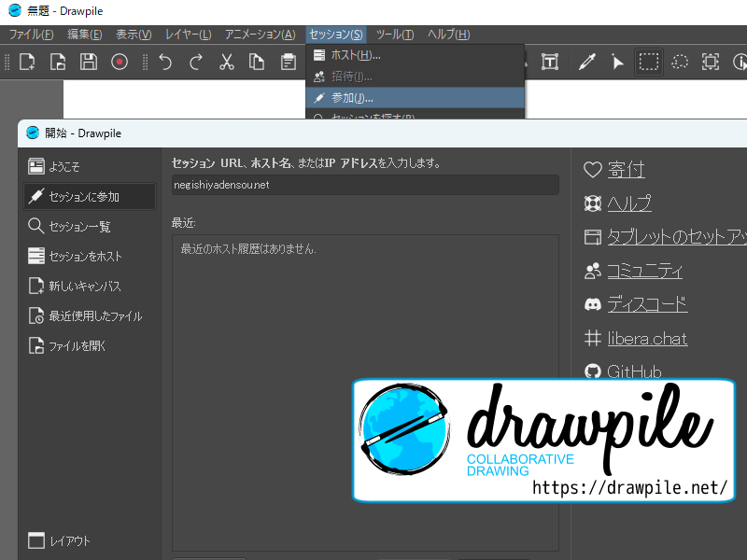This screenshot has height=560, width=747.
Task: Open the GitHub link
Action: click(x=634, y=371)
